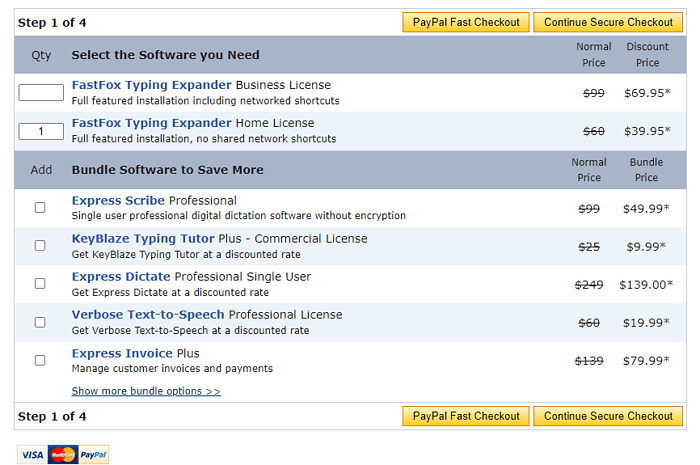Click the PayPal logo icon

pos(94,455)
